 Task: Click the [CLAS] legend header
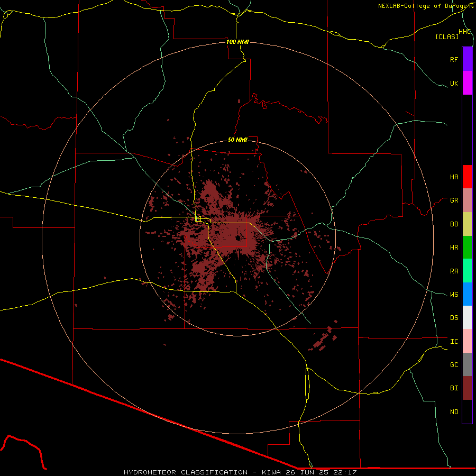coord(447,36)
